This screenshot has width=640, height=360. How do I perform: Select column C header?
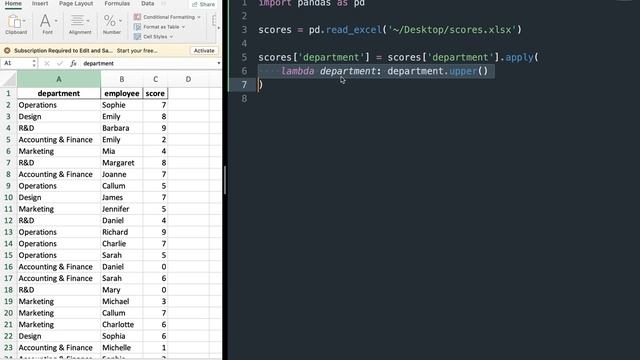(x=155, y=79)
